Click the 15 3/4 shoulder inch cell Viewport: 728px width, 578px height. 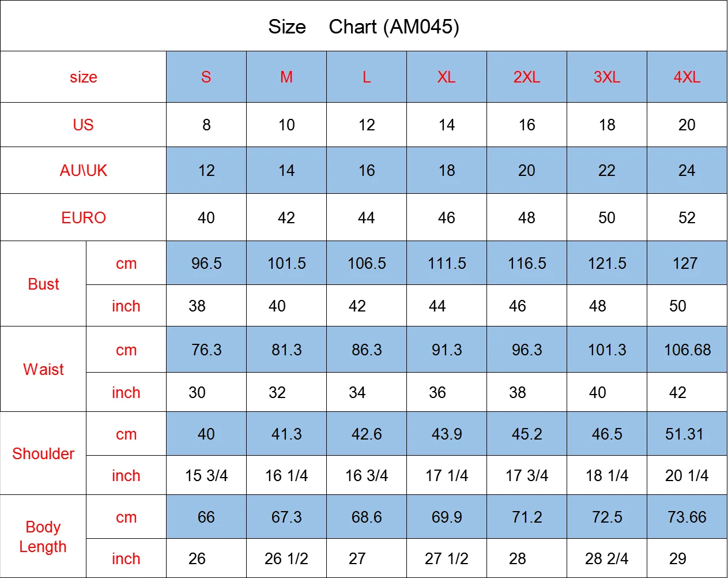point(206,476)
